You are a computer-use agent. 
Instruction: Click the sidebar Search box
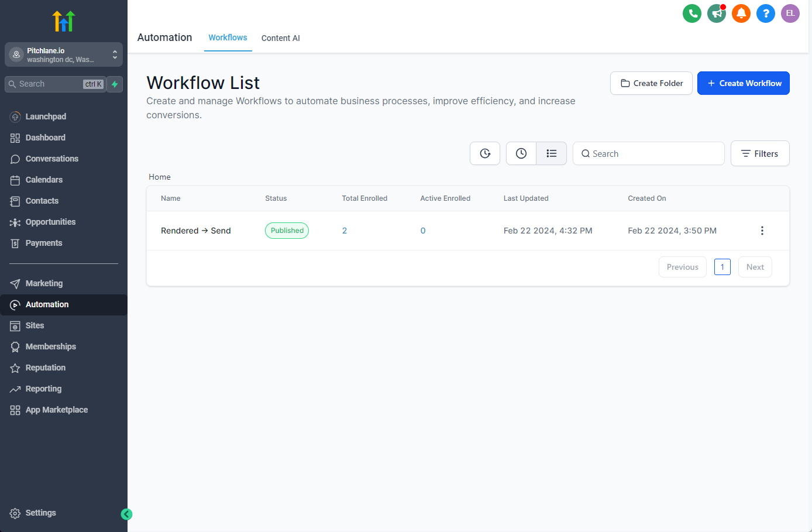(56, 84)
